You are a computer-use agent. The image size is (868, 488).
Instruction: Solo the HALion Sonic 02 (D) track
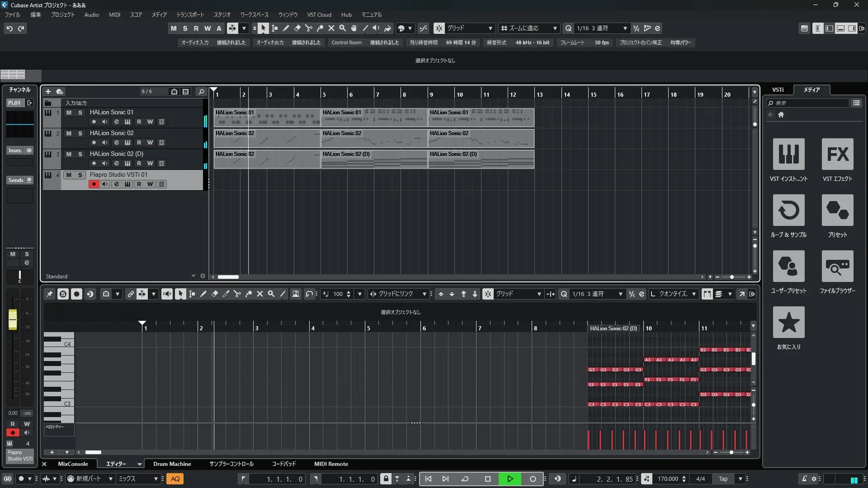tap(80, 154)
